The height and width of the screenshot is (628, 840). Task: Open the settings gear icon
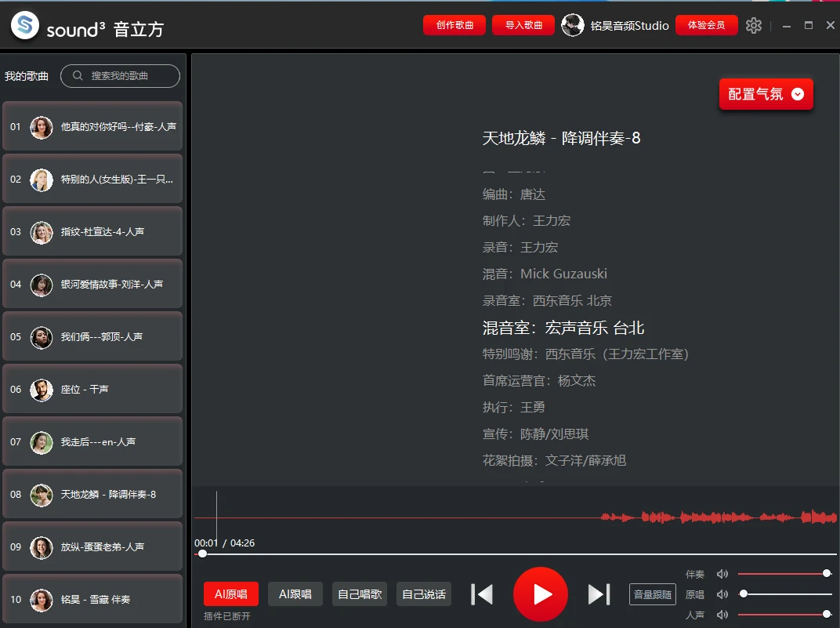pos(754,25)
